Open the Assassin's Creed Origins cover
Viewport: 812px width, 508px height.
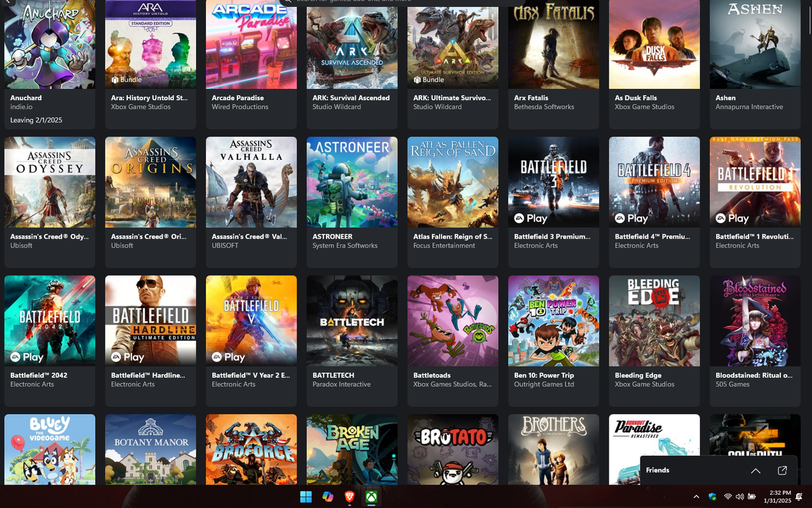[151, 182]
